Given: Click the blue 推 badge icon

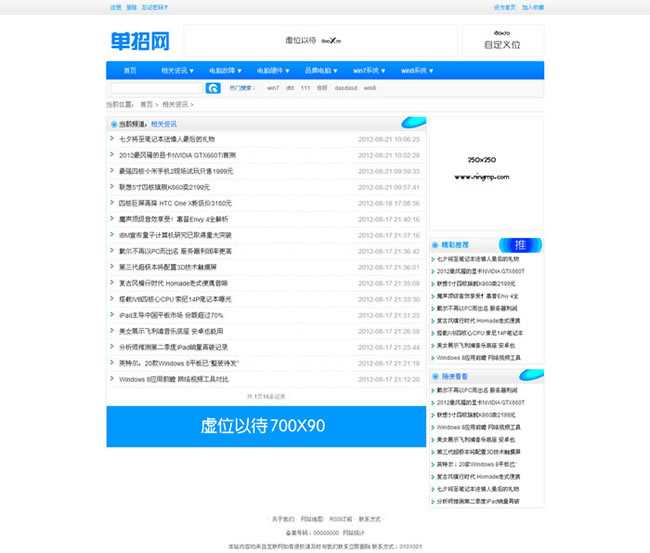Looking at the screenshot, I should tap(521, 245).
